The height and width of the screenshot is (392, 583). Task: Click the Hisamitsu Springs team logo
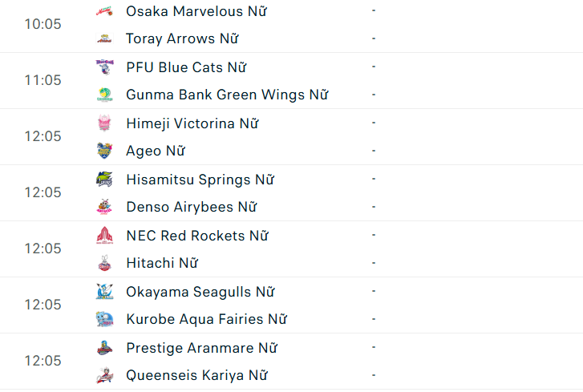(x=104, y=180)
